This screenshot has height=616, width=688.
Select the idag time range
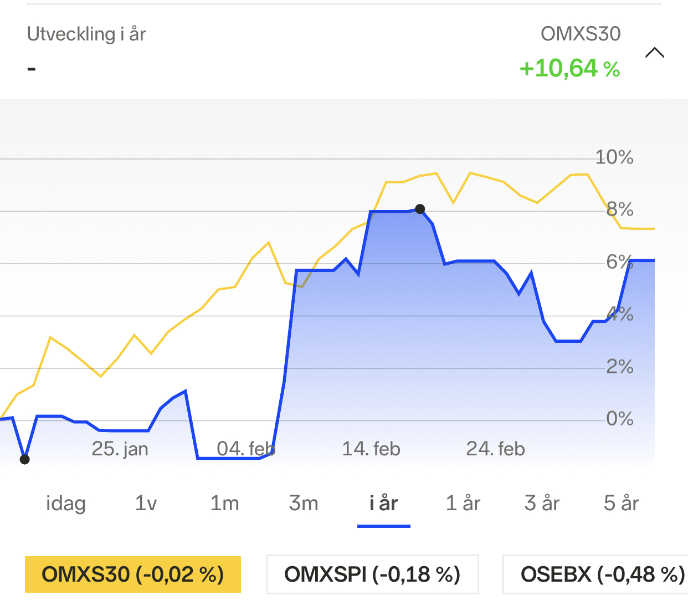[x=66, y=503]
